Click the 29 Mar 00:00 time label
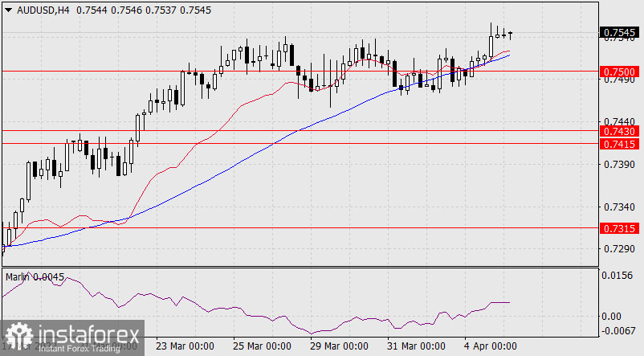 coord(340,347)
